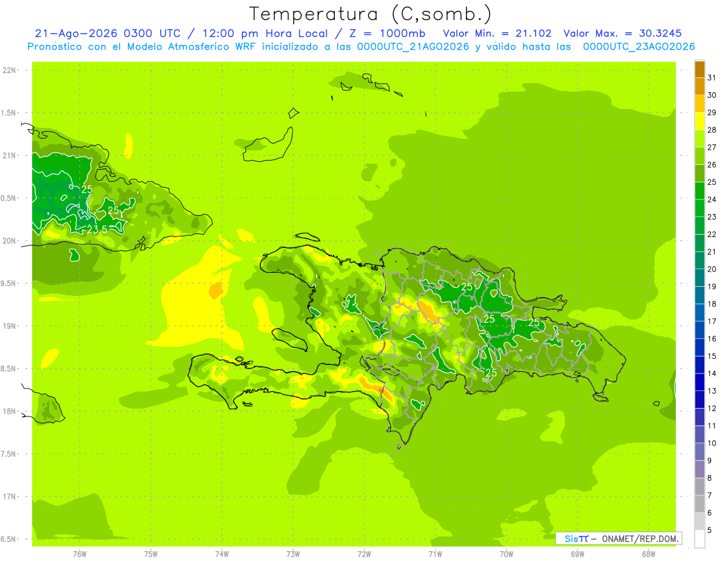
Task: Click the legend value '31'
Action: [x=712, y=78]
